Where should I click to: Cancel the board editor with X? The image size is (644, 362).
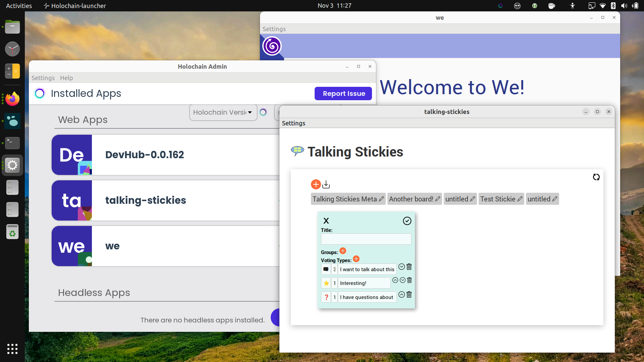(326, 221)
